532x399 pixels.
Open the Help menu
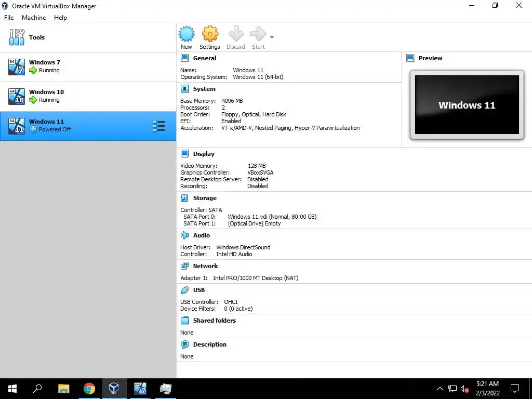[60, 18]
